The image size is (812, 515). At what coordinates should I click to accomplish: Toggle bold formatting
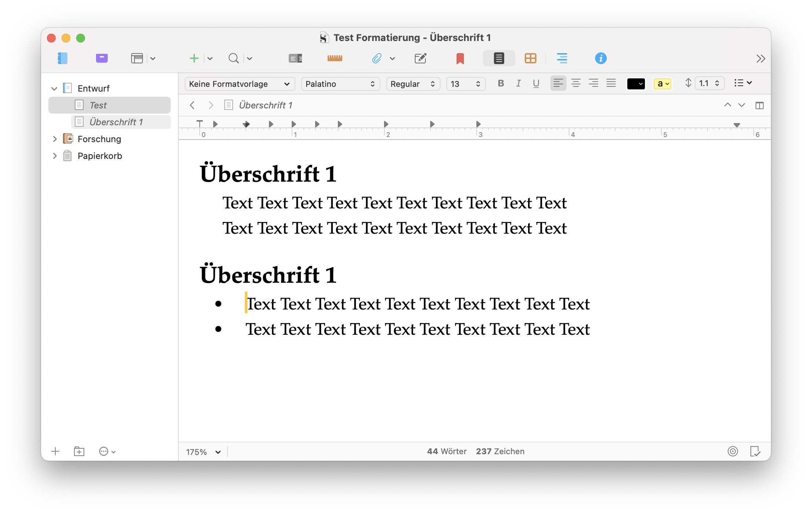coord(501,84)
